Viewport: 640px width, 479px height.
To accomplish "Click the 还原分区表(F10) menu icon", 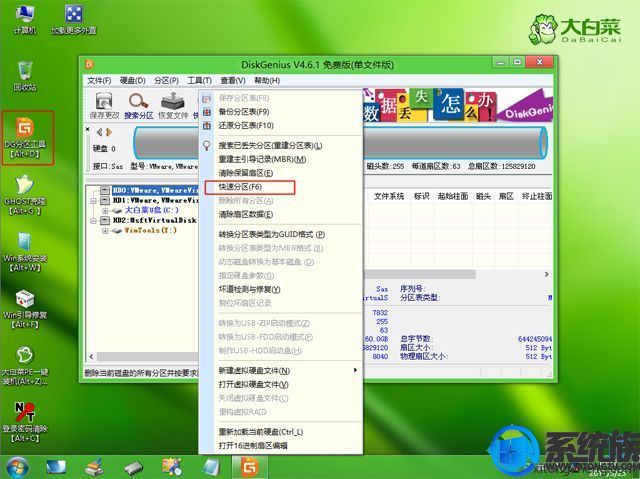I will click(207, 126).
